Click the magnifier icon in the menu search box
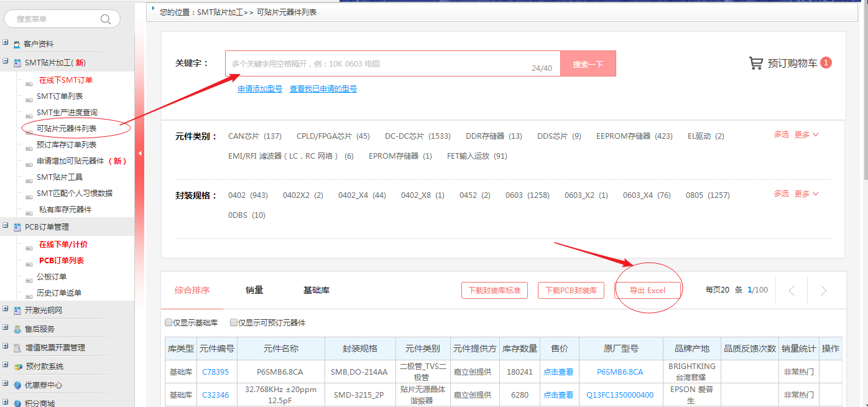868x407 pixels. [106, 19]
